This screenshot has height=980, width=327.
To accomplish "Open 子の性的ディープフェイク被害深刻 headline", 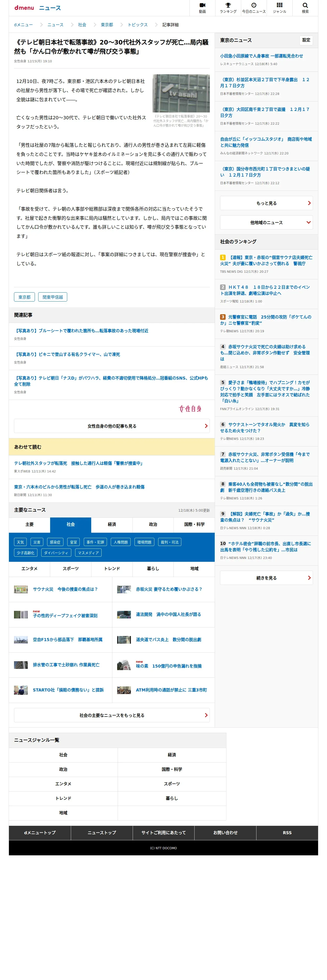I will [65, 615].
